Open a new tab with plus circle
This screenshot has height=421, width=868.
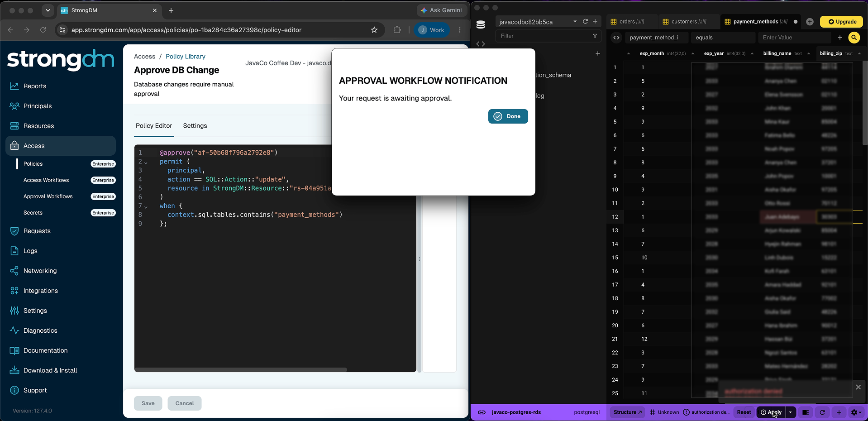point(810,21)
